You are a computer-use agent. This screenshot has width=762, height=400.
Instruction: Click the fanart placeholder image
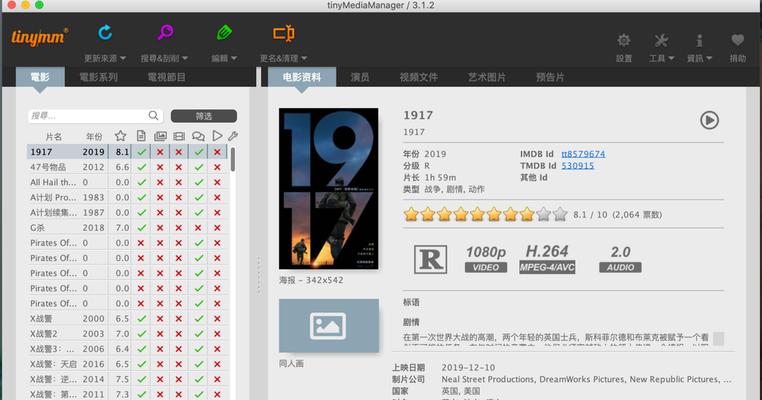pos(329,326)
